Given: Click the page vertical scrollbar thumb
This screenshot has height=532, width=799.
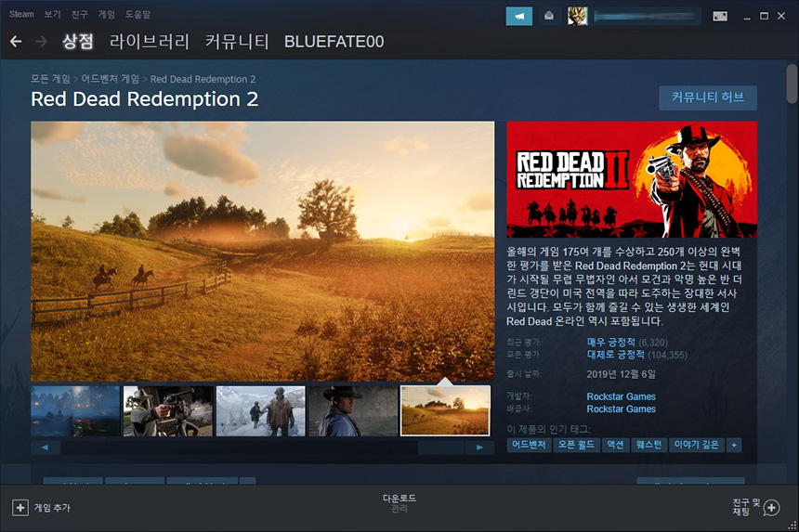Looking at the screenshot, I should click(x=792, y=84).
